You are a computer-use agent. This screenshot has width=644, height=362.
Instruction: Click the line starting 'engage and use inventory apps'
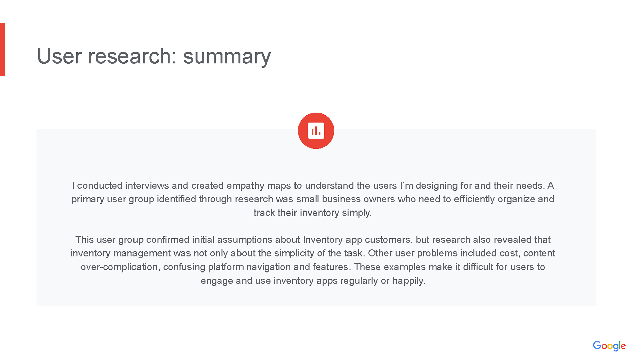click(x=313, y=281)
